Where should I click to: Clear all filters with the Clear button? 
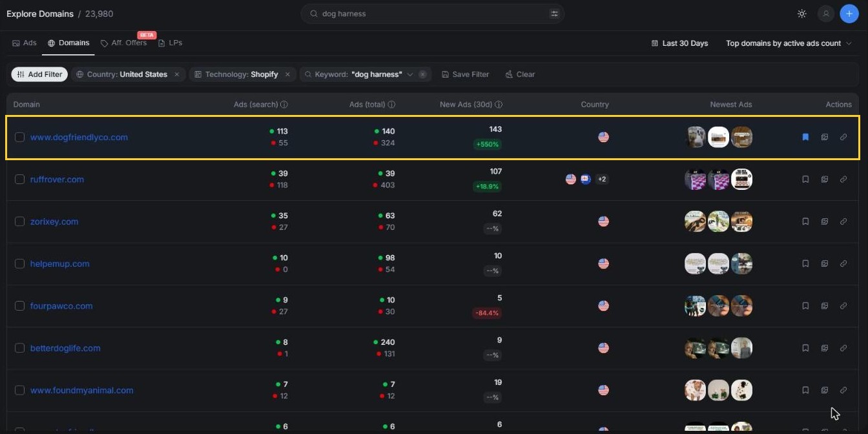coord(520,74)
